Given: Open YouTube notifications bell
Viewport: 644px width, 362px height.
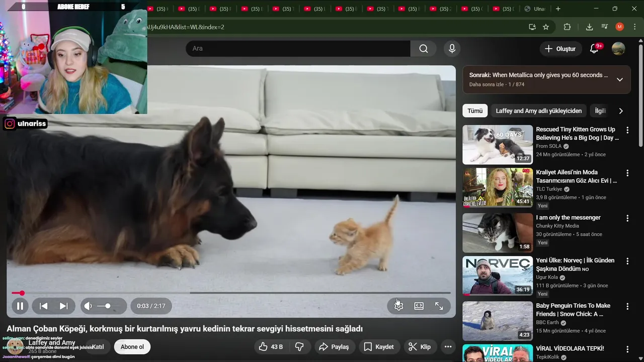Looking at the screenshot, I should coord(595,49).
